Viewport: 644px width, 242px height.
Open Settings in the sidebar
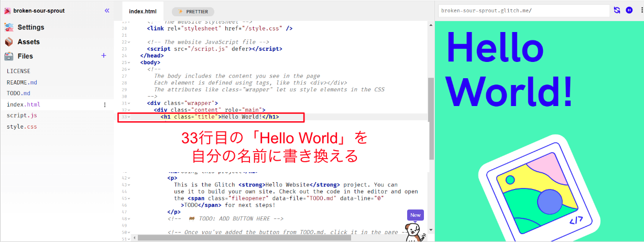pos(30,27)
